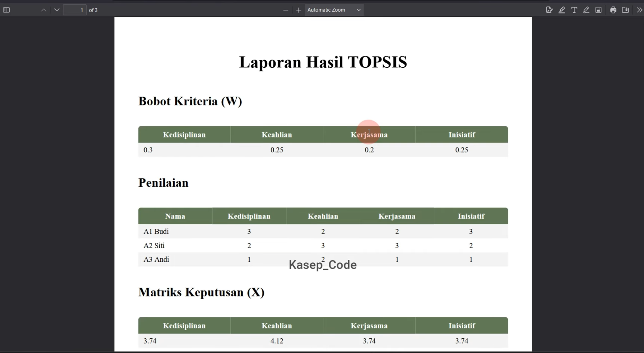The image size is (644, 353).
Task: Go to the next page arrow
Action: (57, 10)
